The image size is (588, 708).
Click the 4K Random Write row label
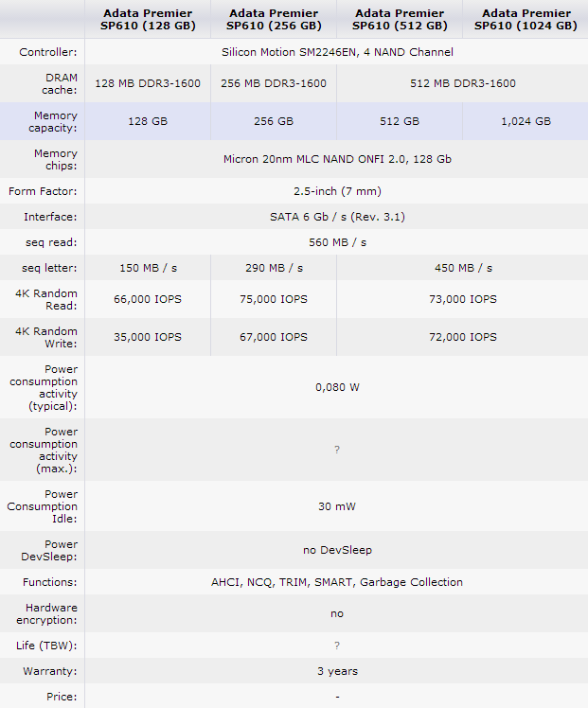[46, 337]
